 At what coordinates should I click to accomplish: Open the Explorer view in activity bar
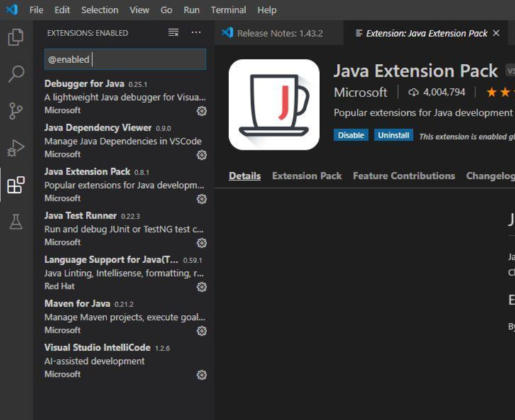[x=16, y=37]
